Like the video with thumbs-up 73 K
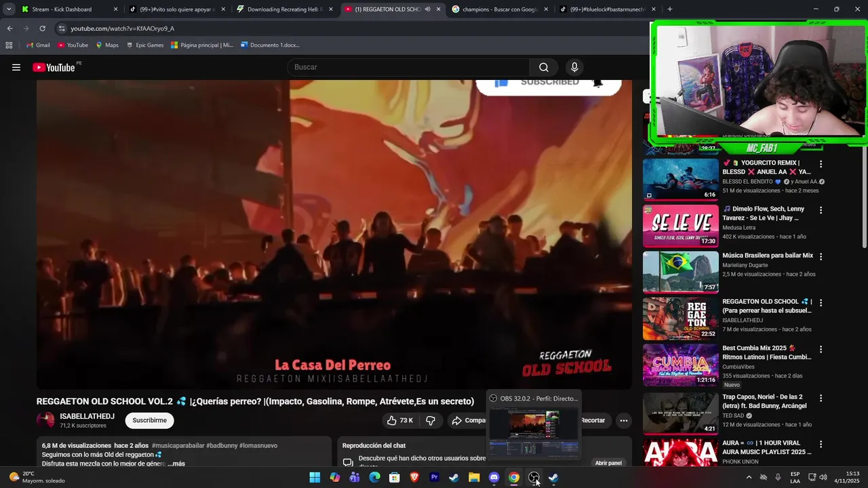This screenshot has width=868, height=488. (401, 420)
